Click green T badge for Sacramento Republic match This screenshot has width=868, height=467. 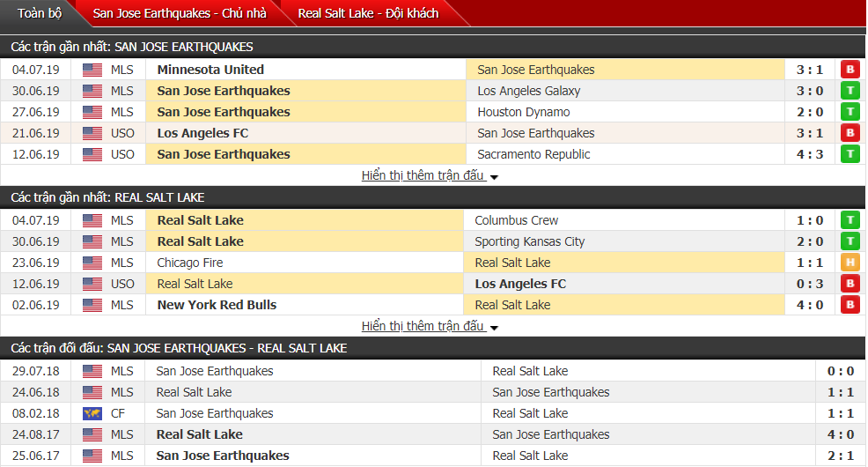(x=850, y=154)
